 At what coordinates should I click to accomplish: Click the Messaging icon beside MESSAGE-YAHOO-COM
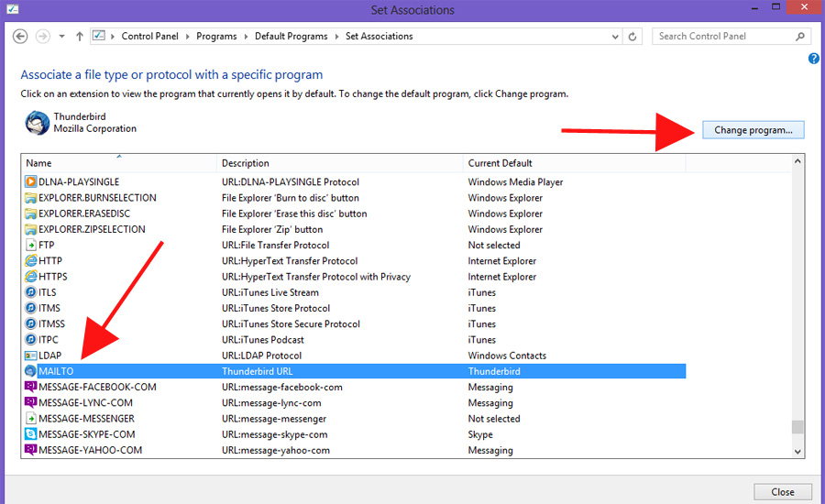[x=30, y=450]
